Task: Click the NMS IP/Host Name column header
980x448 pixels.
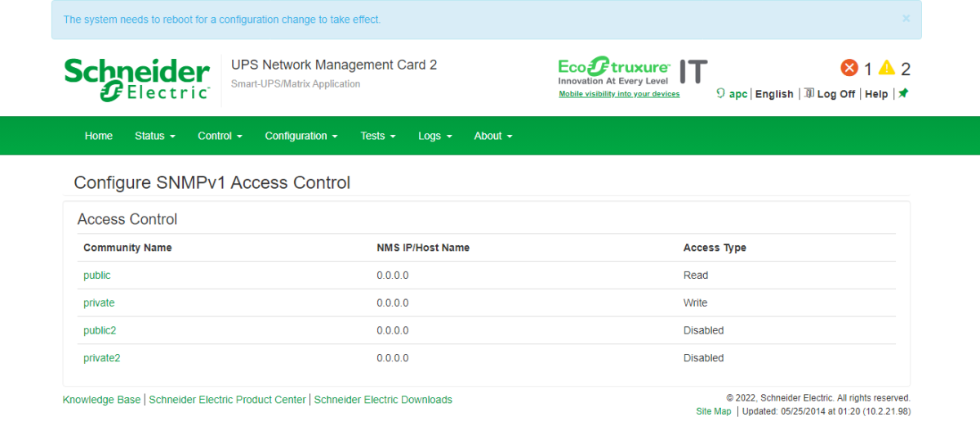Action: tap(423, 248)
